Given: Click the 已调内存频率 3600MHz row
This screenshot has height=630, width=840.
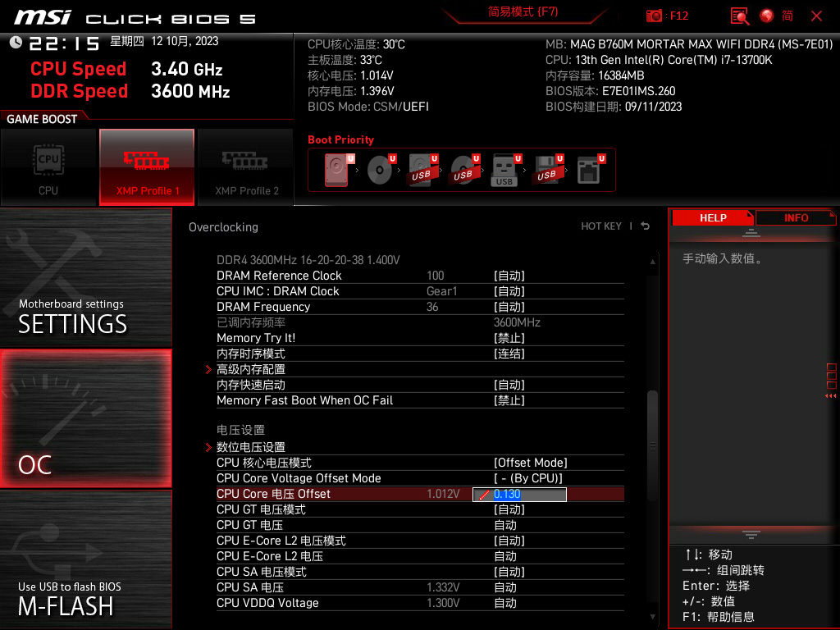Looking at the screenshot, I should (420, 322).
